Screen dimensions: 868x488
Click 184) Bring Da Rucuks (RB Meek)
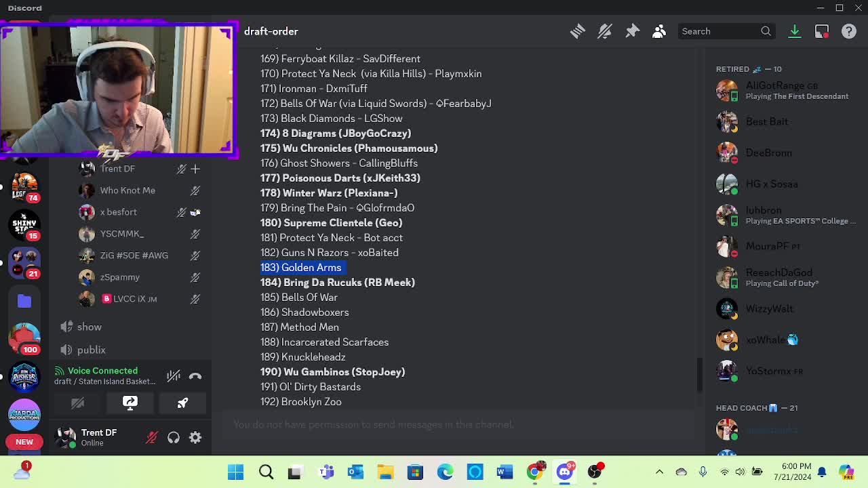click(338, 283)
